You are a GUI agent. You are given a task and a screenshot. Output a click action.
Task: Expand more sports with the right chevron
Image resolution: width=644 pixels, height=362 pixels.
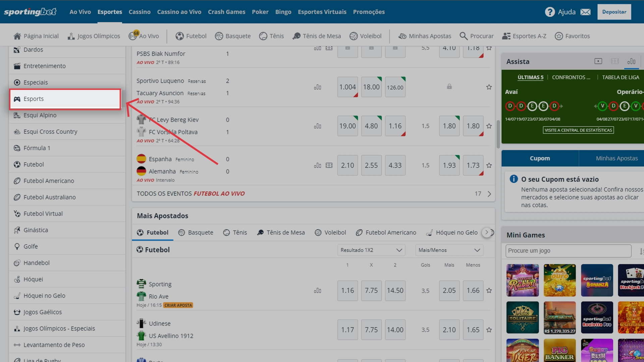tap(487, 232)
